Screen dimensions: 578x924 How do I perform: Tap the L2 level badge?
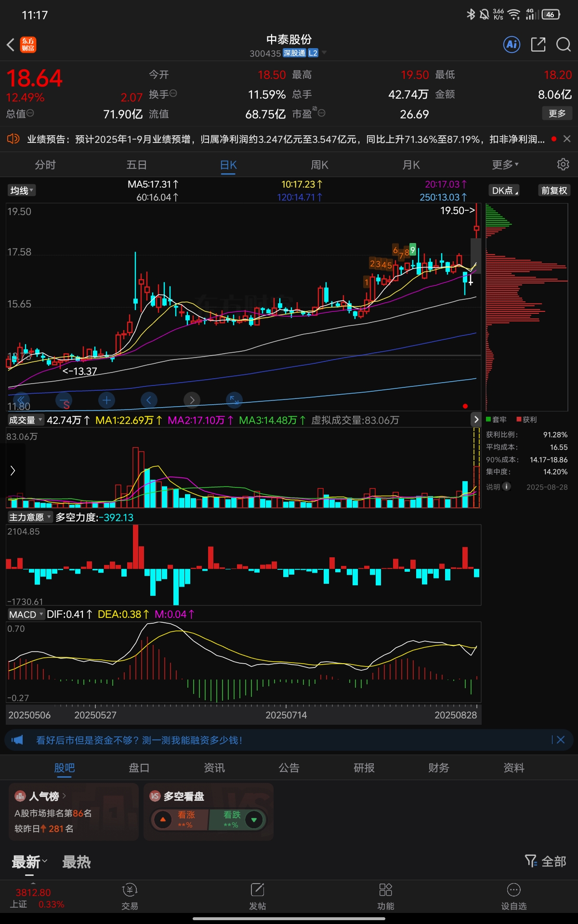pyautogui.click(x=313, y=53)
